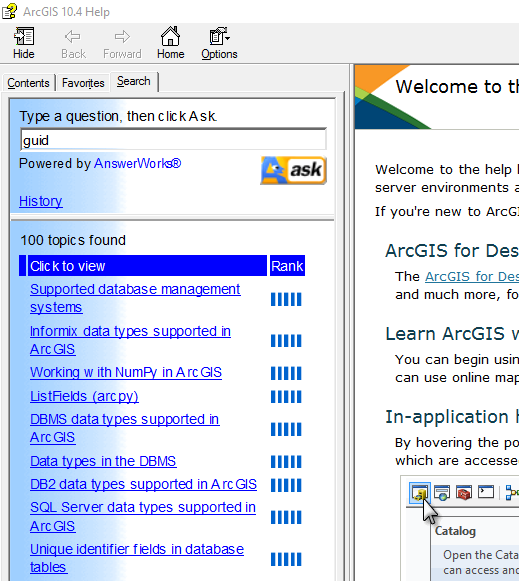The width and height of the screenshot is (519, 581).
Task: Click the 'Welcome to' page title
Action: (x=457, y=87)
